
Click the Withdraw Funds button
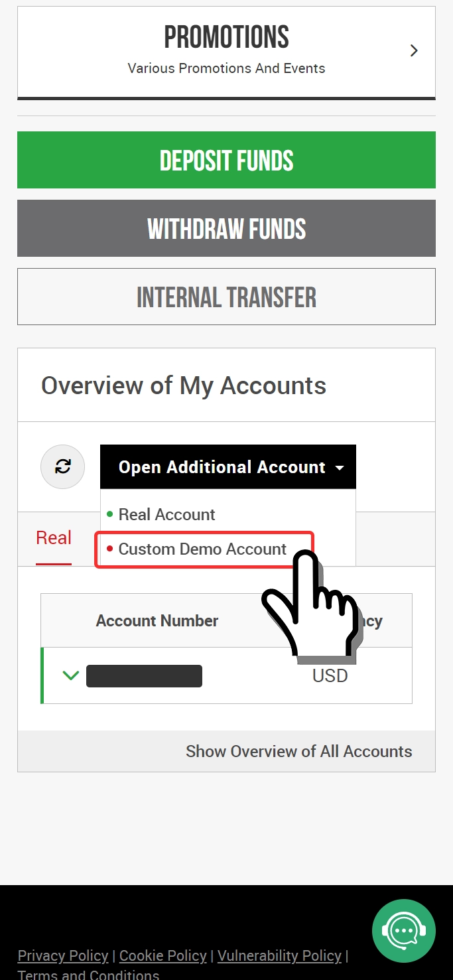point(226,228)
